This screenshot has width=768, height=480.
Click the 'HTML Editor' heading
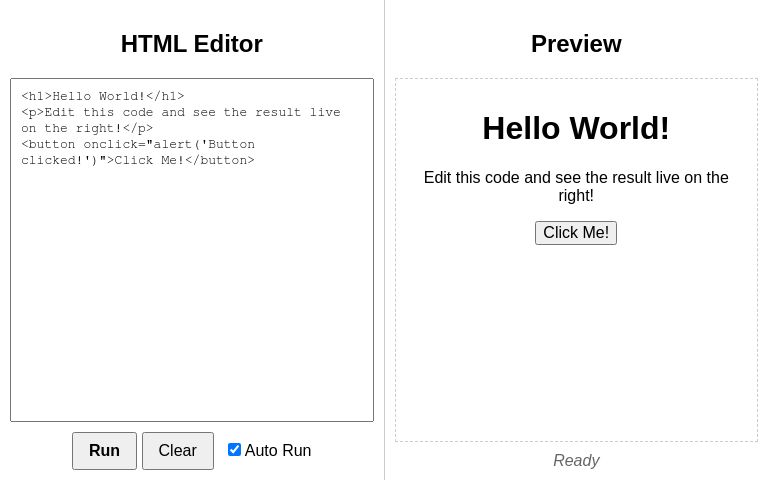click(x=192, y=44)
